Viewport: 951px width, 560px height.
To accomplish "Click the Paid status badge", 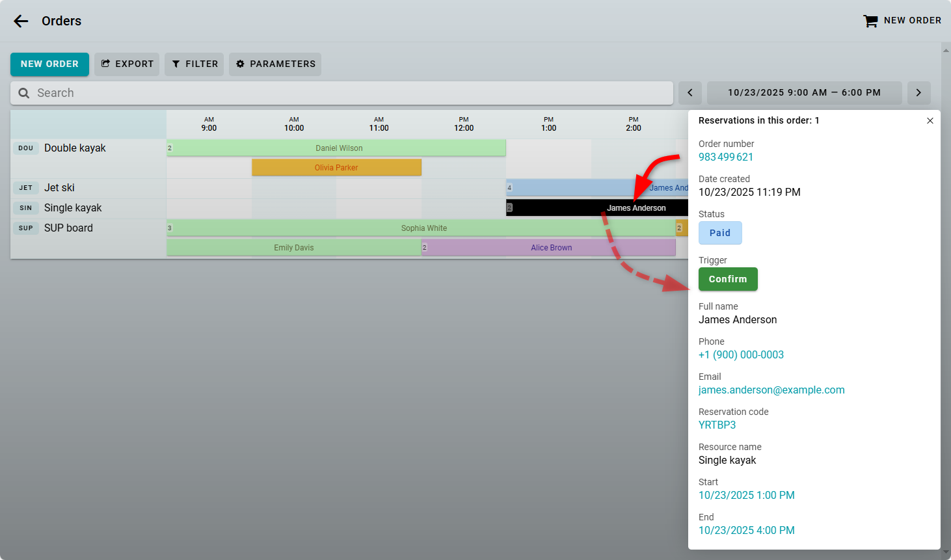I will (719, 233).
